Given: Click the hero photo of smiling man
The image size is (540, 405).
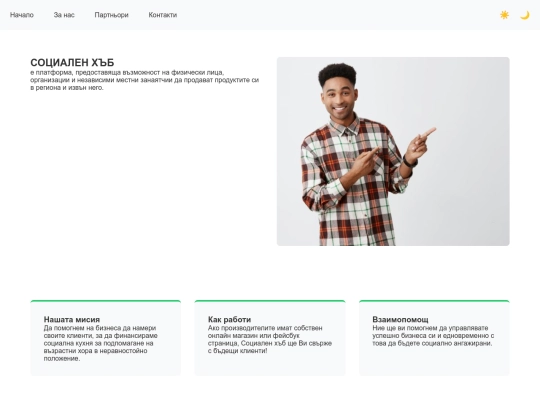Looking at the screenshot, I should (393, 151).
